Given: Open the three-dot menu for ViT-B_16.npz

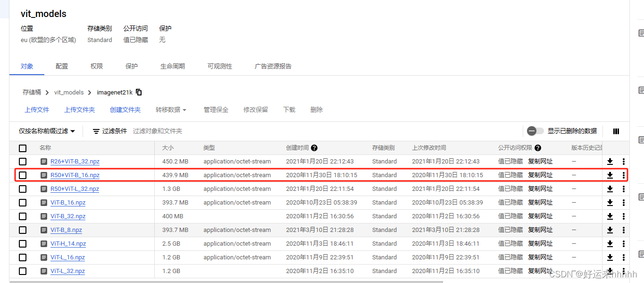Looking at the screenshot, I should coord(623,202).
